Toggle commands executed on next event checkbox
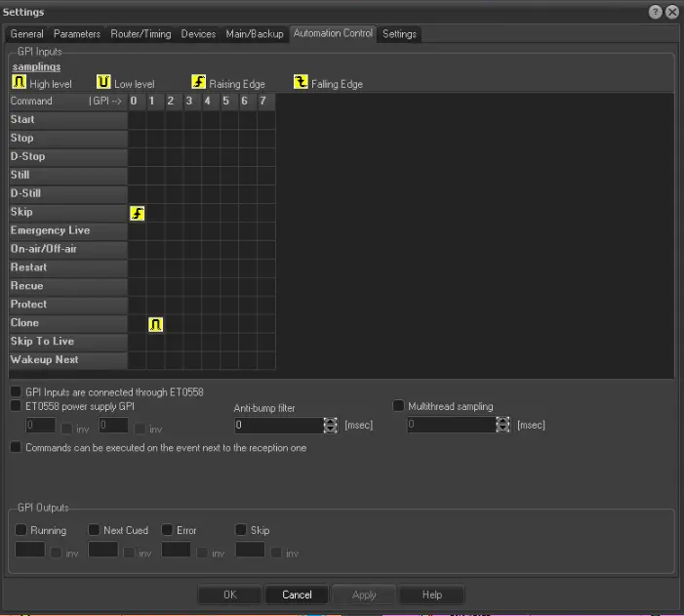Viewport: 684px width, 616px height. click(x=16, y=447)
